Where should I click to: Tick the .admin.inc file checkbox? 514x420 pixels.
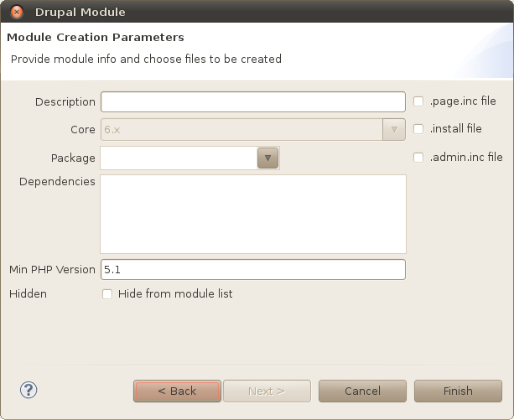tap(418, 158)
